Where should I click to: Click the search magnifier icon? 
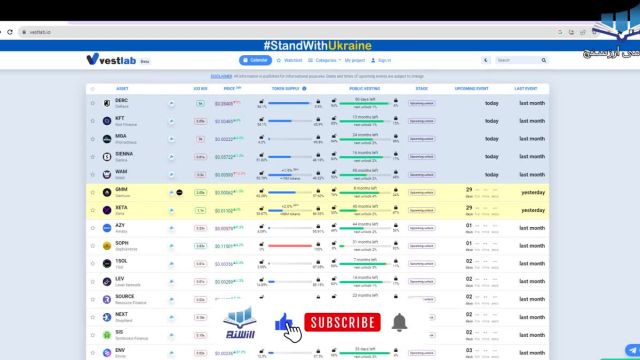point(544,60)
